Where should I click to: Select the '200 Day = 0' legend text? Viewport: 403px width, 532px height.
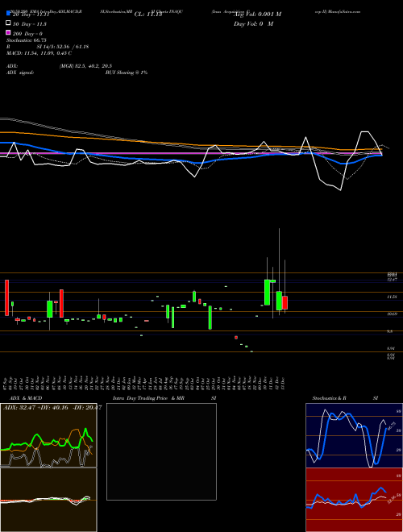coord(27,34)
